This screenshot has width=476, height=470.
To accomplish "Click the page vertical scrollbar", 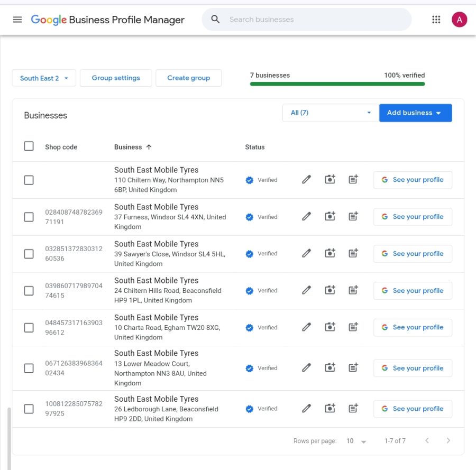I will (x=9, y=438).
